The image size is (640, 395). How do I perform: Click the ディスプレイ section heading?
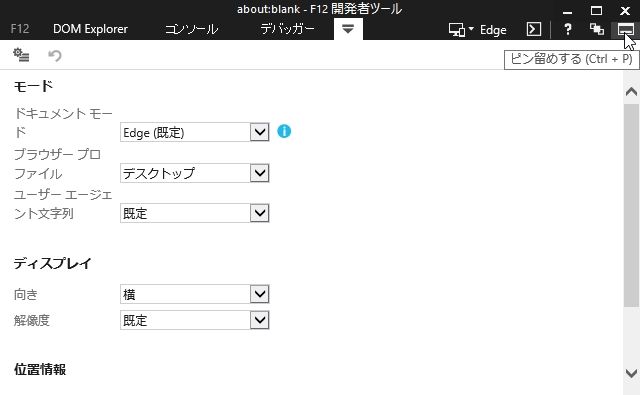[x=53, y=263]
